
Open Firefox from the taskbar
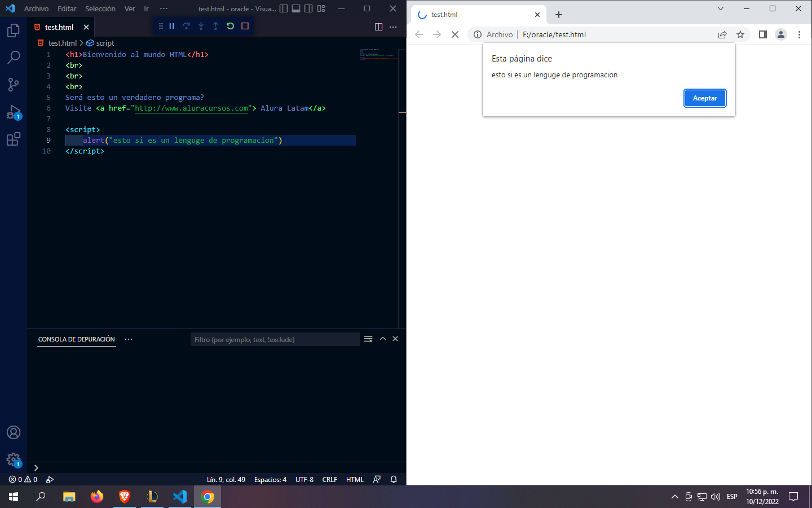pyautogui.click(x=97, y=497)
